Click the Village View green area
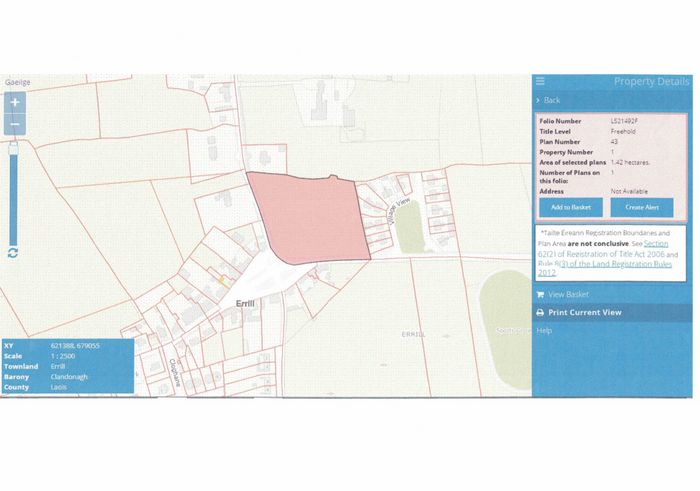Image resolution: width=700 pixels, height=491 pixels. 411,227
